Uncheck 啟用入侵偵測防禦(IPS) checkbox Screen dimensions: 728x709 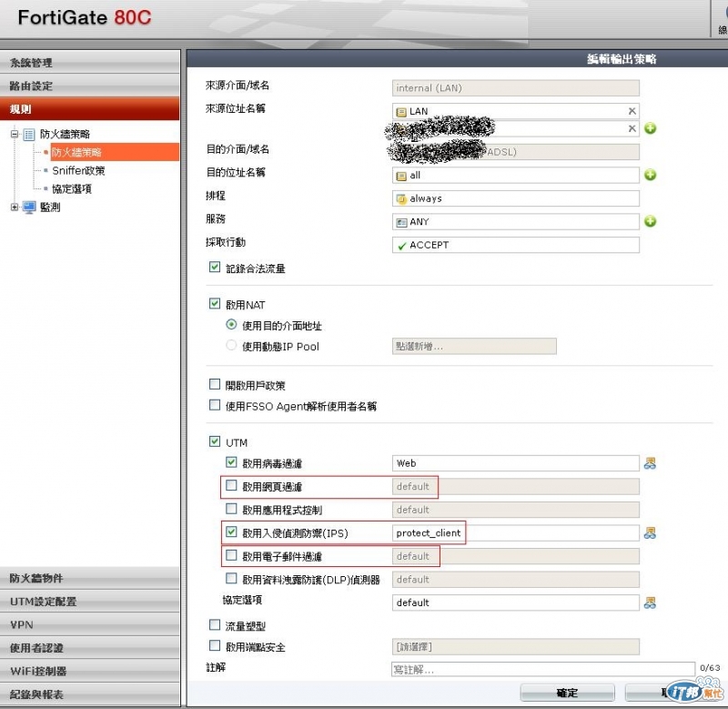tap(231, 532)
